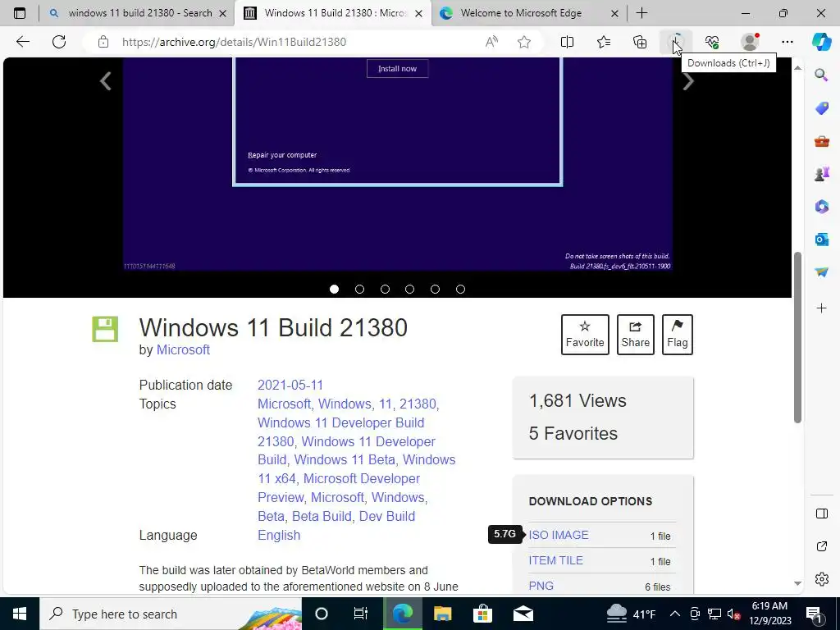This screenshot has height=630, width=840.
Task: Select the sixth carousel dot
Action: tap(460, 290)
